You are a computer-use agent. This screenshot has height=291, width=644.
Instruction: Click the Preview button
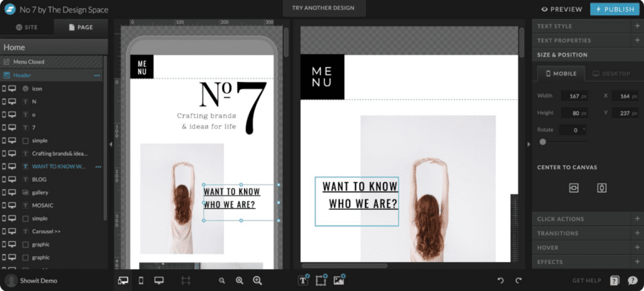(562, 9)
